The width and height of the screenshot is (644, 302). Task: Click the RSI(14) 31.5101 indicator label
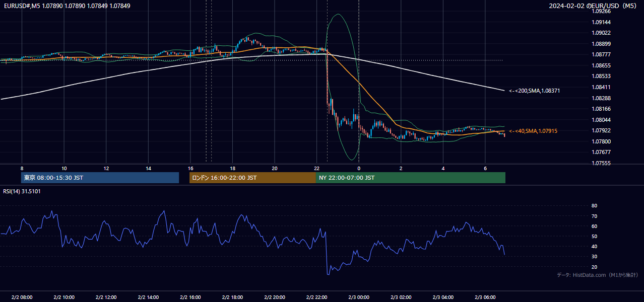coord(22,191)
